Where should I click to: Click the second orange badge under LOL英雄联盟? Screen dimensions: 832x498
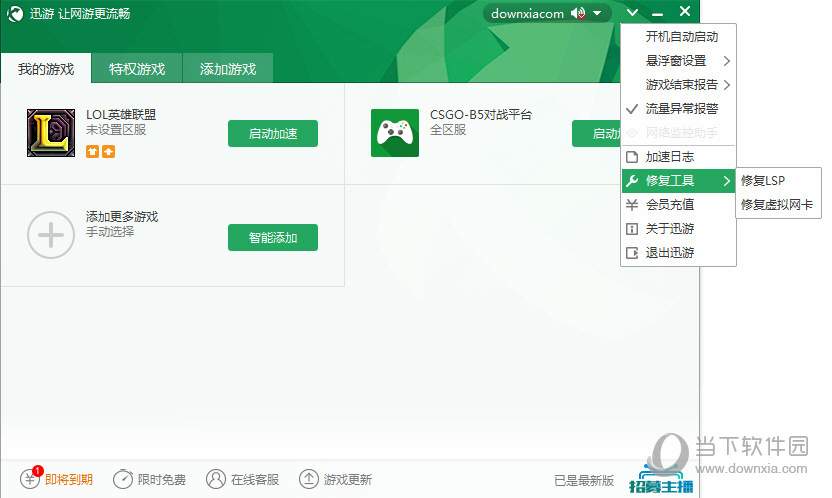[108, 152]
